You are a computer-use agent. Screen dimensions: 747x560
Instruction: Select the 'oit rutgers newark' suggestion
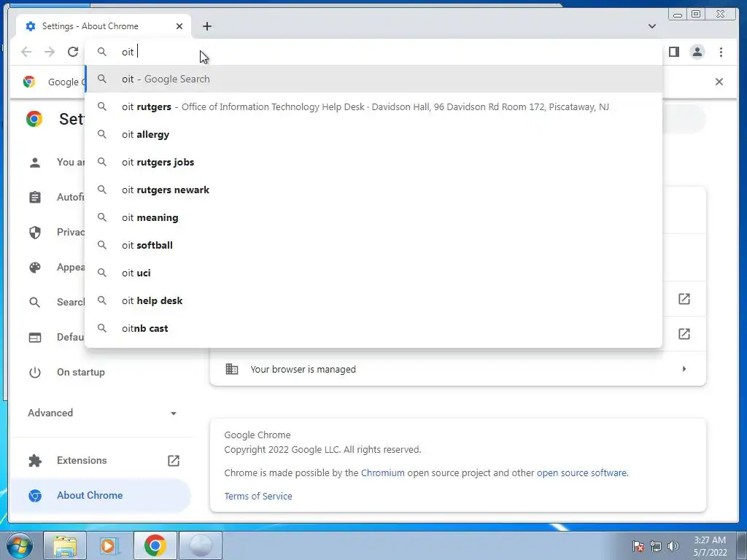point(373,190)
